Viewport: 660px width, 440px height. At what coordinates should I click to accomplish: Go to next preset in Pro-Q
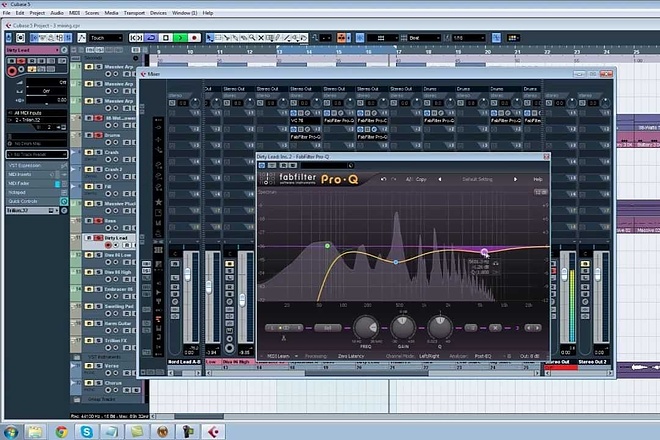515,179
